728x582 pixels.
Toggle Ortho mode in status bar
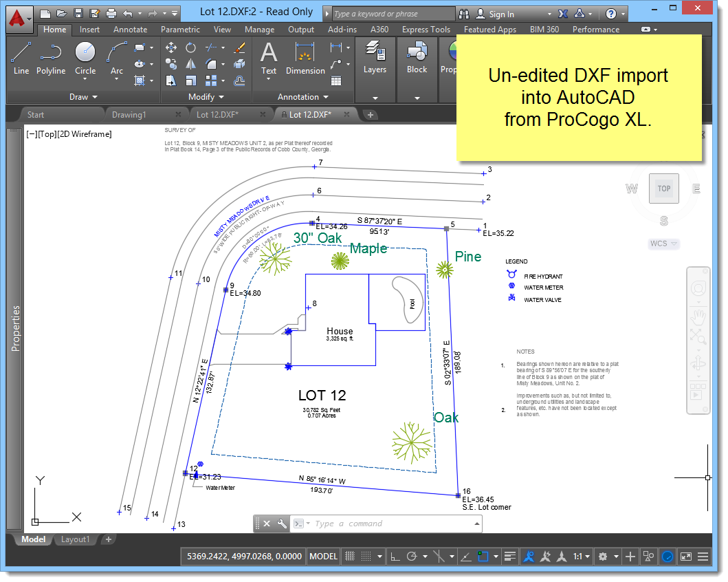click(395, 557)
